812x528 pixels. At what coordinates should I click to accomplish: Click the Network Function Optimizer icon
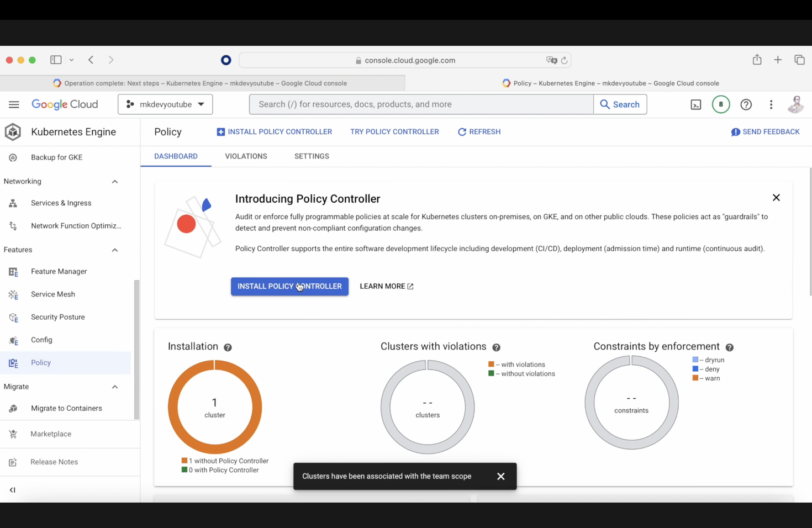coord(13,226)
